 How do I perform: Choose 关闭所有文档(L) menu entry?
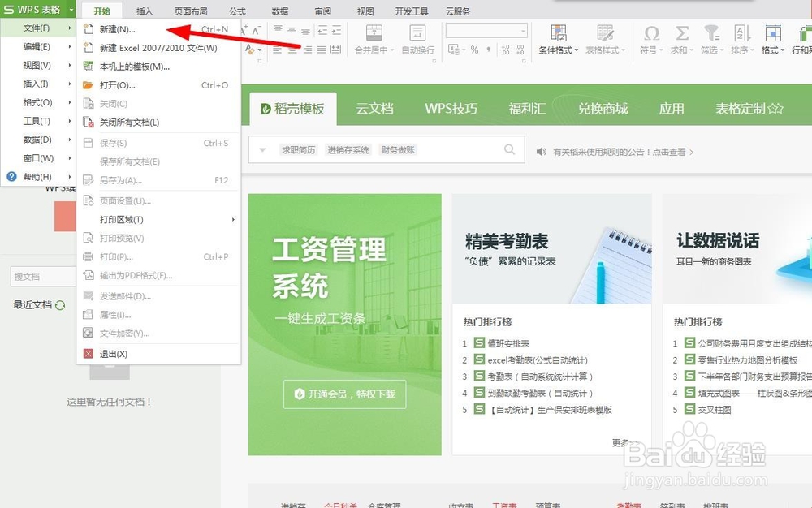click(x=158, y=123)
